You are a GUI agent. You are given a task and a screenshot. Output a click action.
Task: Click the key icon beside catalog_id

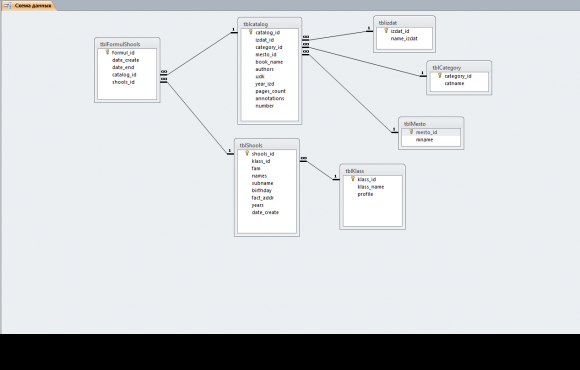click(x=250, y=32)
